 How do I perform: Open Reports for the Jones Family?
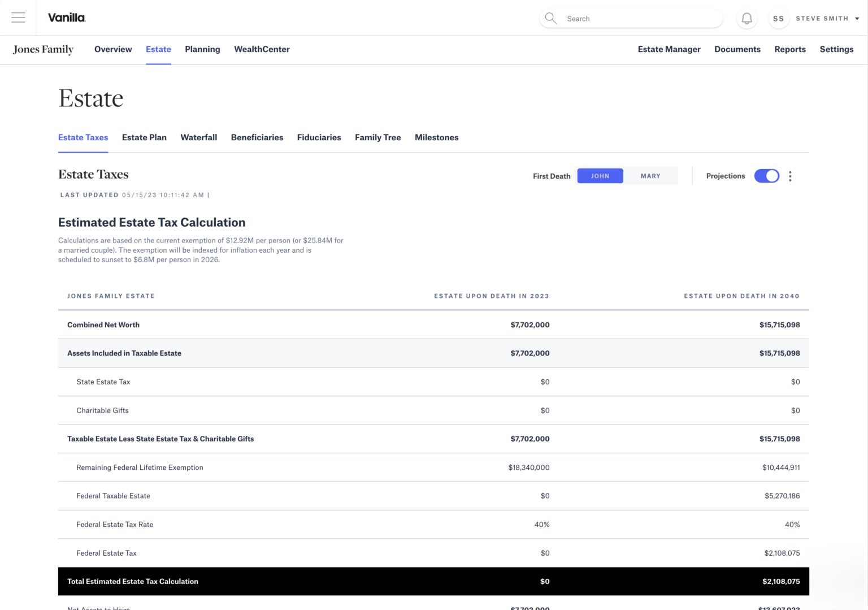[x=790, y=50]
